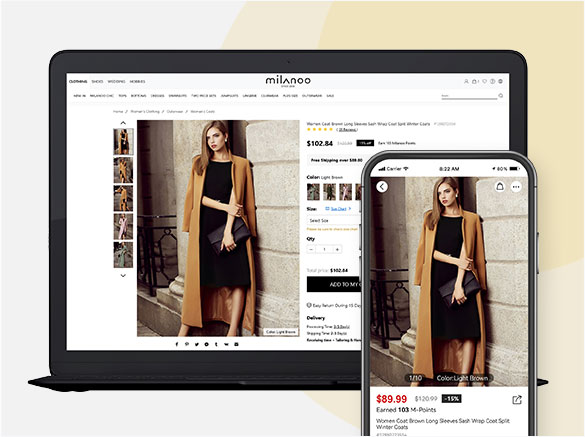Image resolution: width=585 pixels, height=437 pixels.
Task: Click the help question-mark icon in header
Action: point(492,81)
